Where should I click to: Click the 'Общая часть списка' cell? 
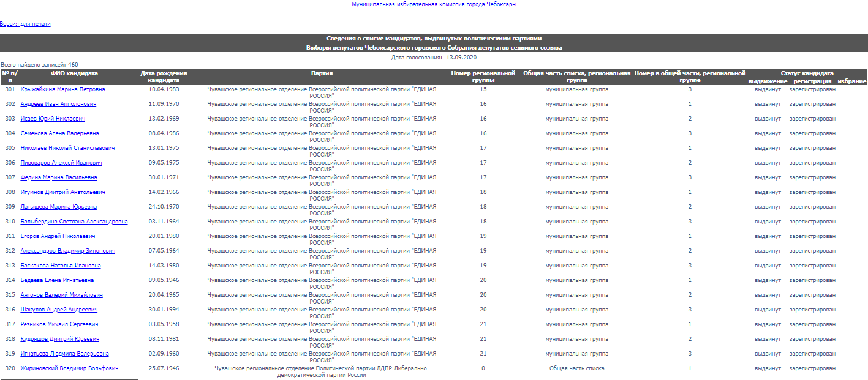pos(577,368)
